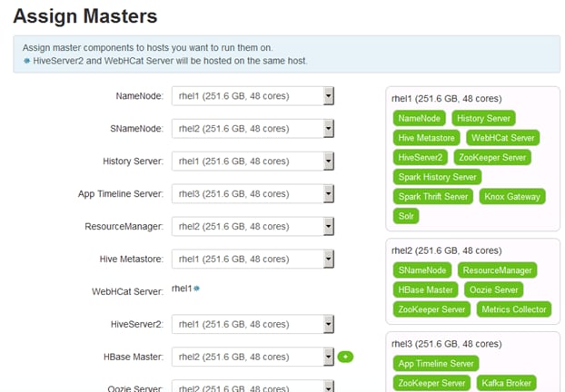The image size is (565, 392).
Task: Click the Oozie Server tag under rhel2
Action: (x=493, y=289)
